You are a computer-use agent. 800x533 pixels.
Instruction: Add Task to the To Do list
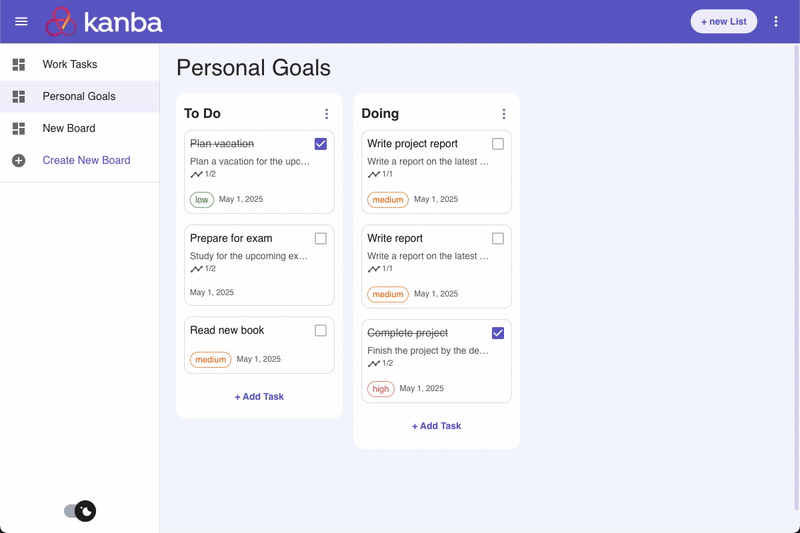click(x=259, y=397)
